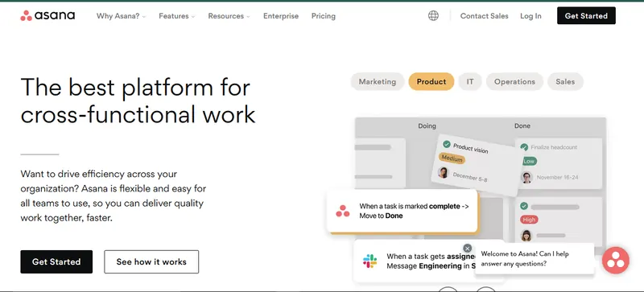The height and width of the screenshot is (292, 644).
Task: Click the headline 'The best platform for cross-functional work'
Action: (138, 101)
